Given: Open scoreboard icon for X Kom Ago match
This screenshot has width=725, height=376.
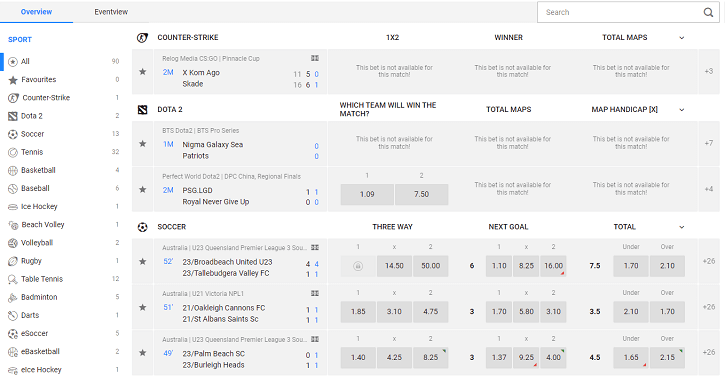Looking at the screenshot, I should (315, 58).
